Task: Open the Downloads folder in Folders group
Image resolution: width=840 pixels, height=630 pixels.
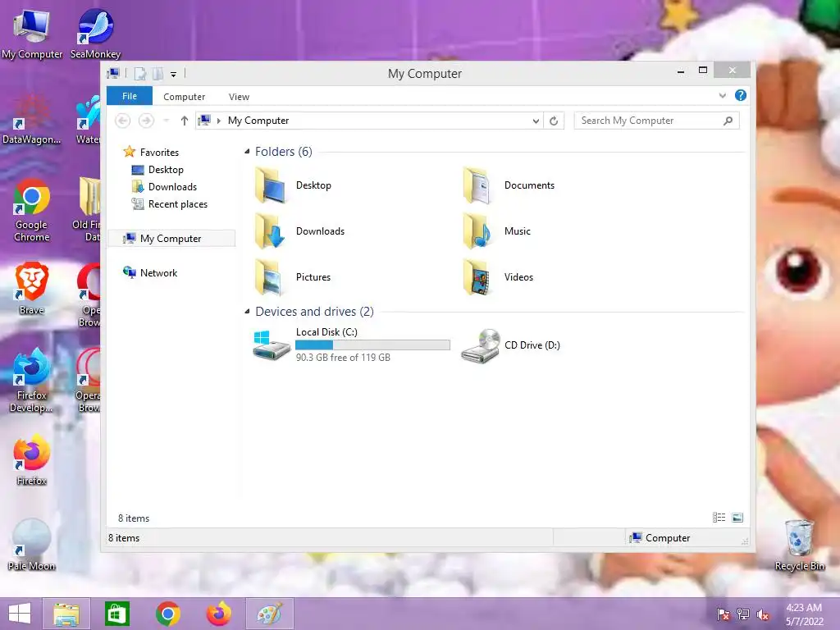Action: click(x=271, y=231)
